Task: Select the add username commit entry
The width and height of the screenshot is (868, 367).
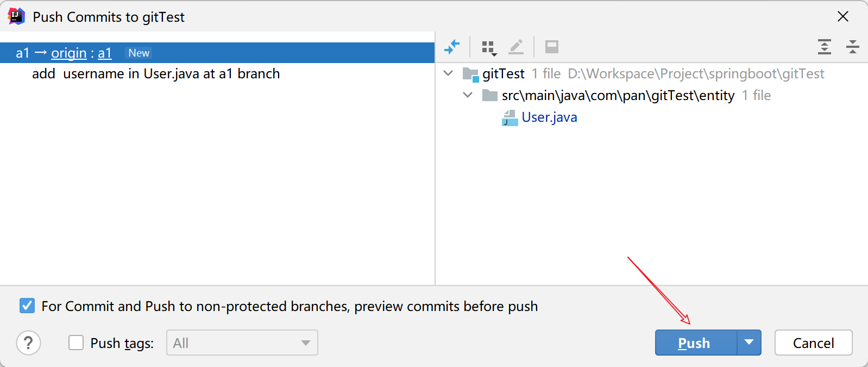Action: 156,74
